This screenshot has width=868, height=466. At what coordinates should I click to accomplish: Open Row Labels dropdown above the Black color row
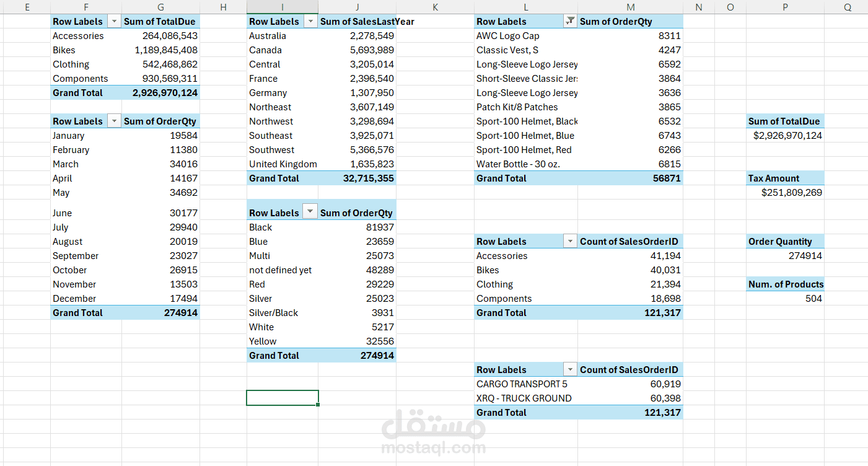click(310, 213)
